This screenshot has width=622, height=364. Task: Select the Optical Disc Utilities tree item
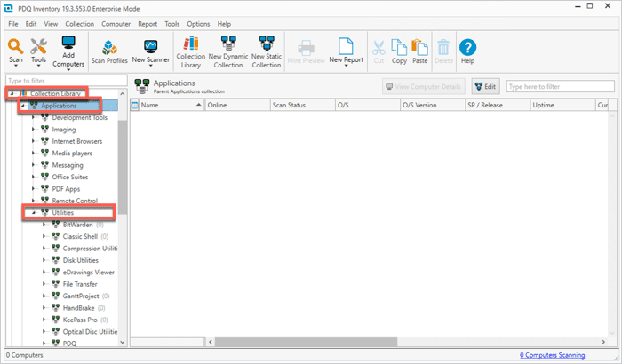[x=90, y=332]
